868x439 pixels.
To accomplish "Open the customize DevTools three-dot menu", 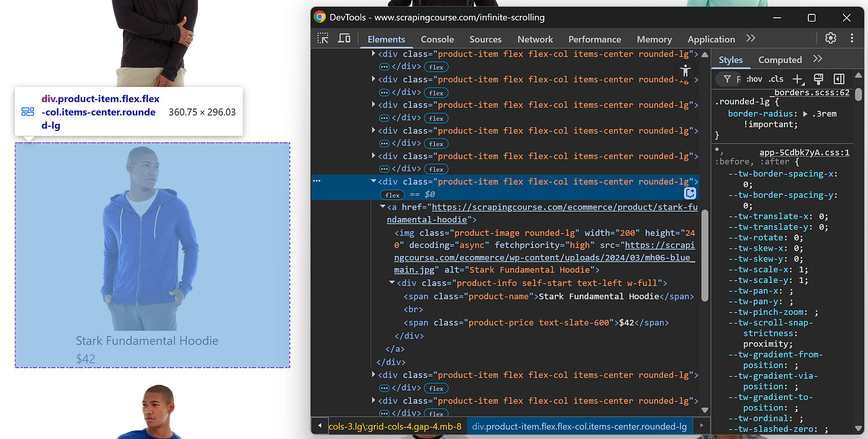I will tap(852, 38).
